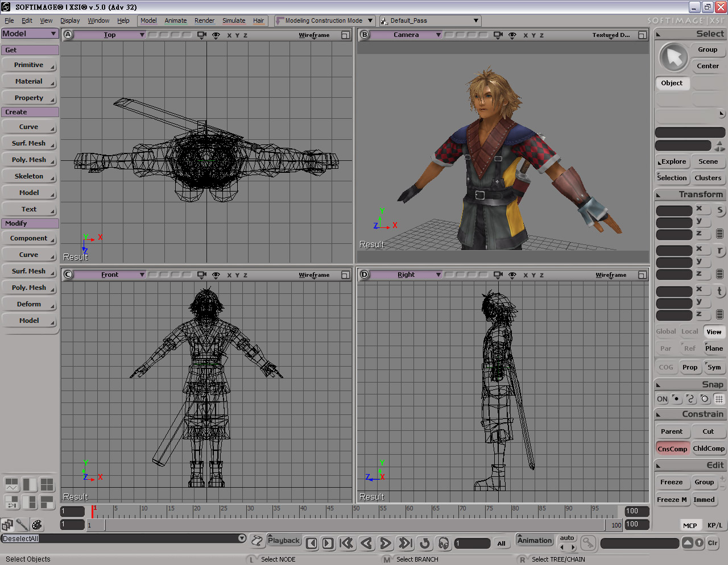Image resolution: width=728 pixels, height=565 pixels.
Task: Click the Deform button
Action: point(29,305)
